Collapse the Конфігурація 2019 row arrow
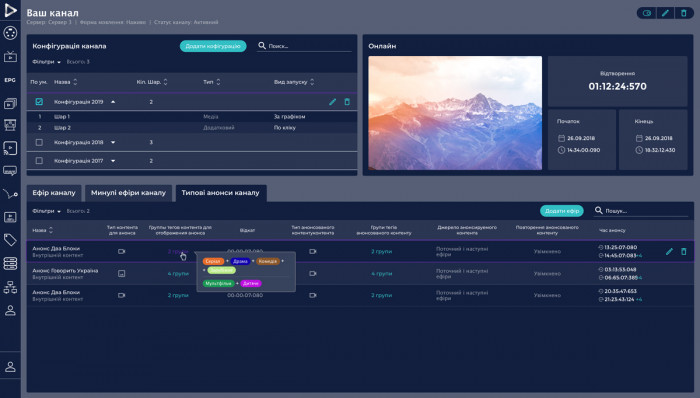 113,102
